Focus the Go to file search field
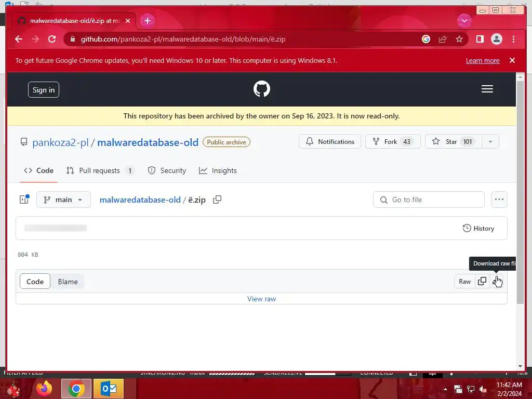This screenshot has width=532, height=399. (429, 199)
